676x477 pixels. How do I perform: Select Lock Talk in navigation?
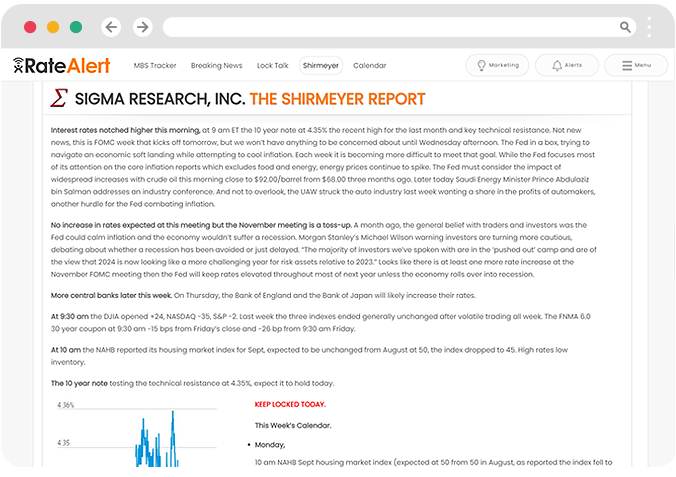272,66
